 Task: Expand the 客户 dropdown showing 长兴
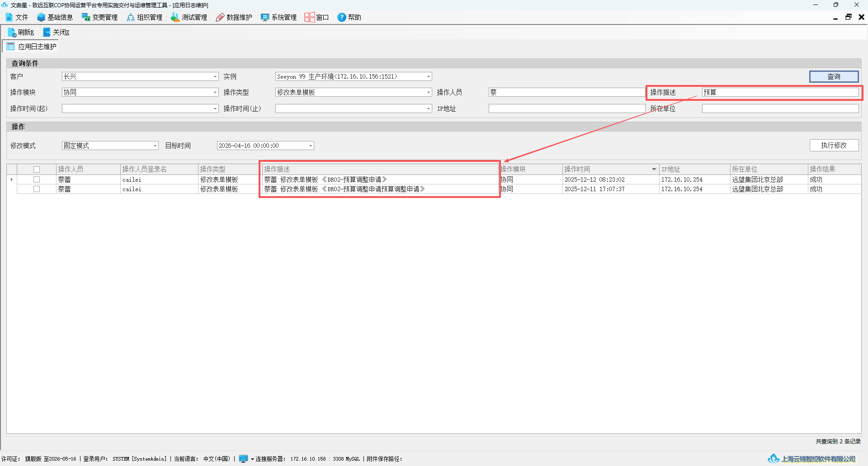coord(215,77)
